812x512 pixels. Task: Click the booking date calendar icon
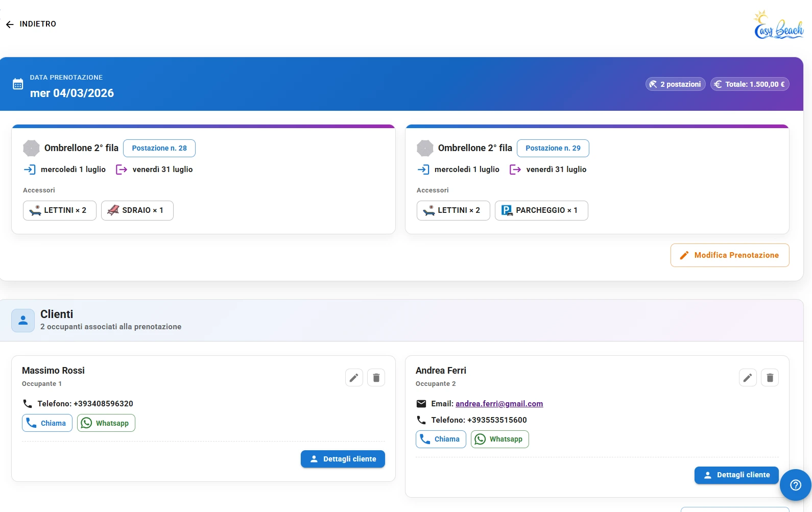tap(18, 84)
